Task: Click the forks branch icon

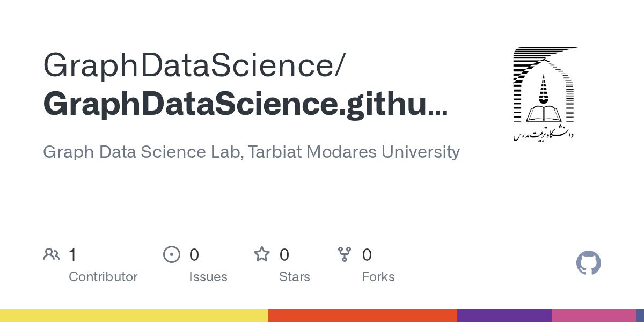Action: point(345,254)
